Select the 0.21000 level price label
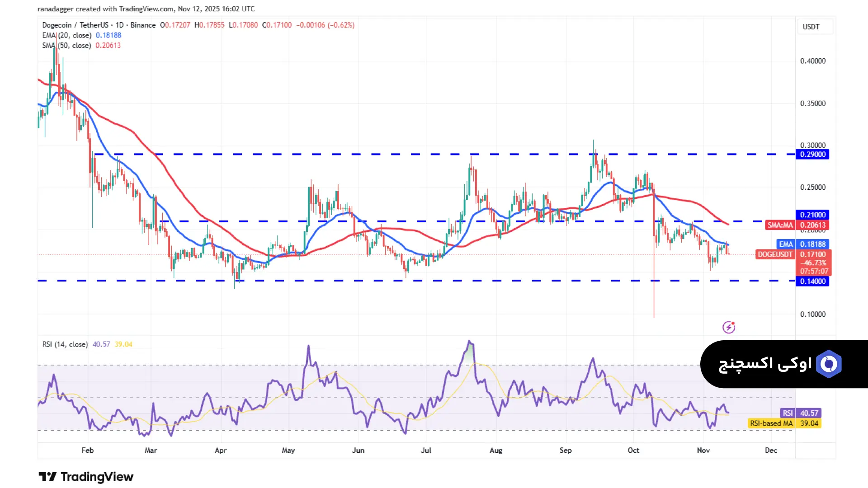Viewport: 868px width, 488px height. (812, 215)
